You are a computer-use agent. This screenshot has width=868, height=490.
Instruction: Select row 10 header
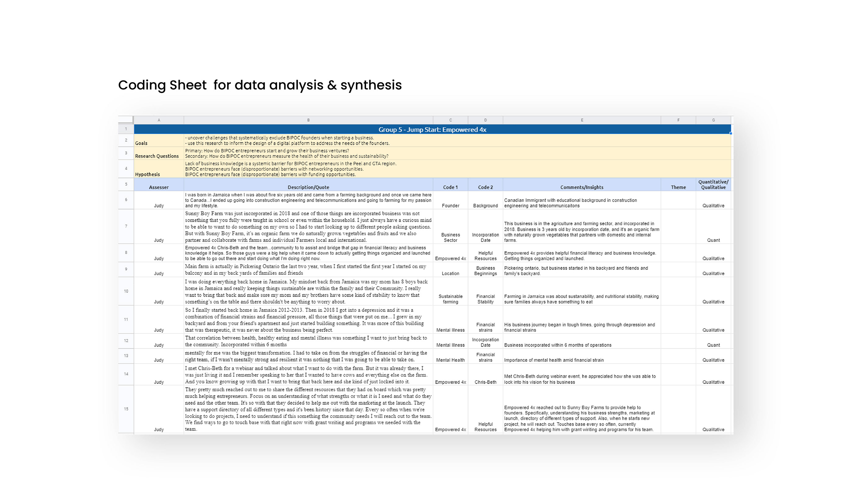[x=126, y=291]
